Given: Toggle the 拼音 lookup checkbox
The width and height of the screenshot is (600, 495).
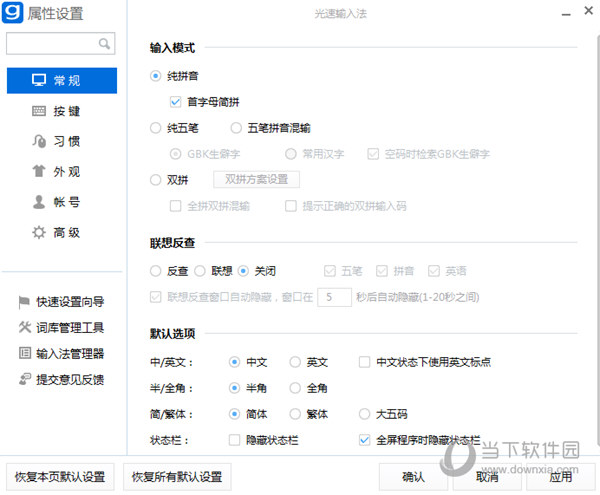Looking at the screenshot, I should pos(382,271).
